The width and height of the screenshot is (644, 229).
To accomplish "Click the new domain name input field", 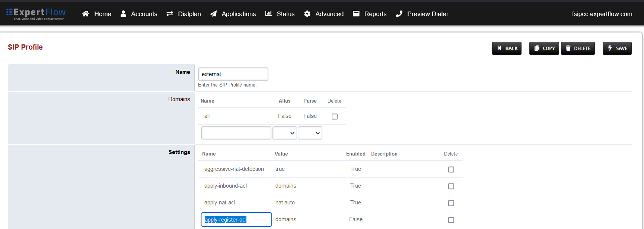I will pyautogui.click(x=236, y=133).
